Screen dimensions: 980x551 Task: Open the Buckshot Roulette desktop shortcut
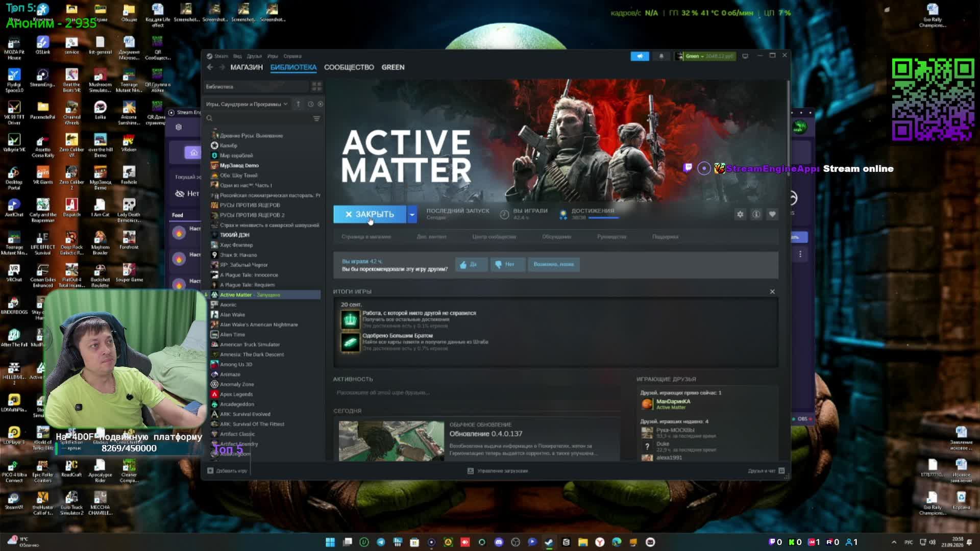tap(100, 275)
